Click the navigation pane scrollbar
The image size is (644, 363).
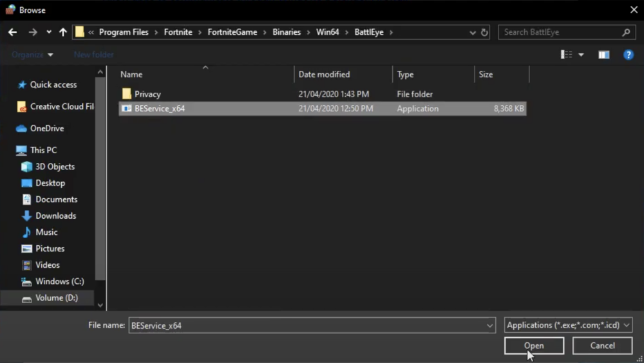(100, 187)
